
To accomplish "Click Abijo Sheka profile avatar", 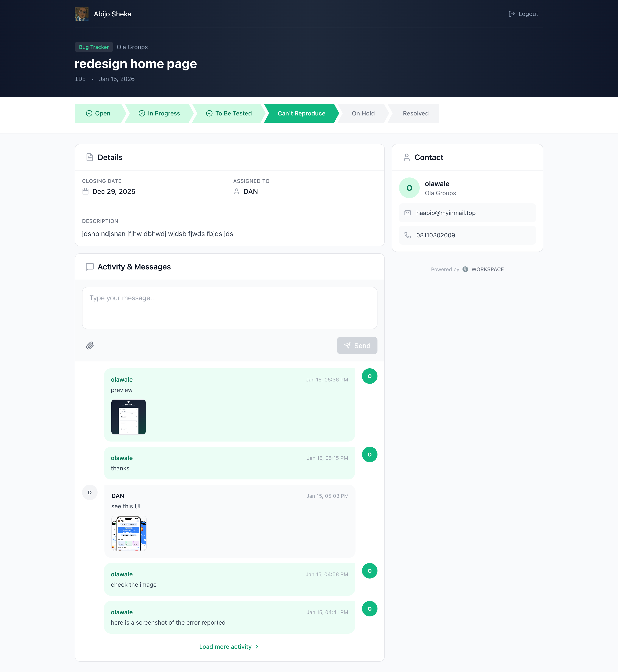I will (x=82, y=14).
